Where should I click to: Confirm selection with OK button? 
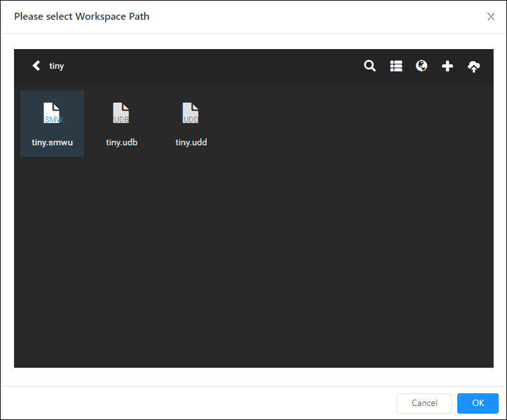point(478,403)
